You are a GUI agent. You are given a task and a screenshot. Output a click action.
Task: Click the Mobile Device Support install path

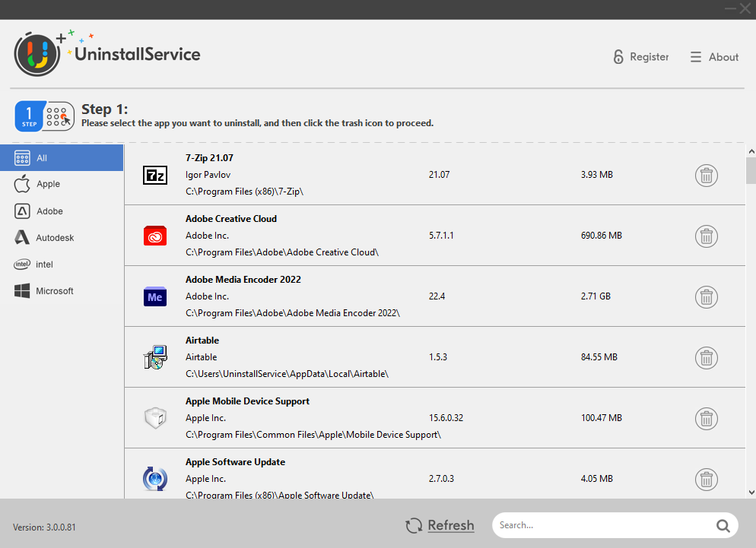pos(313,434)
